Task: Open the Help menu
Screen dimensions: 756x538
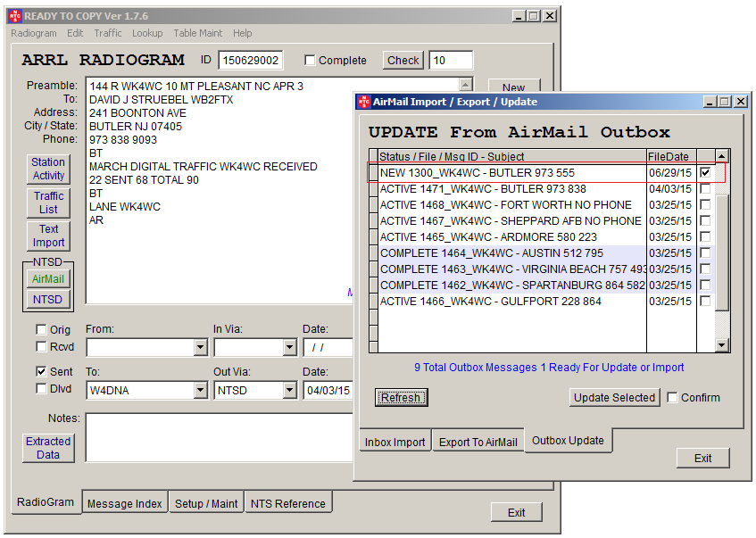Action: (x=243, y=33)
